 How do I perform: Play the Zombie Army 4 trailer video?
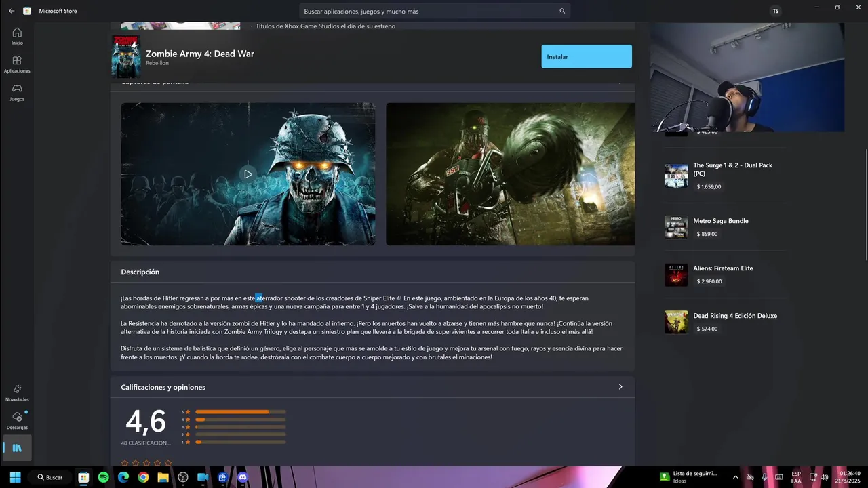(248, 174)
